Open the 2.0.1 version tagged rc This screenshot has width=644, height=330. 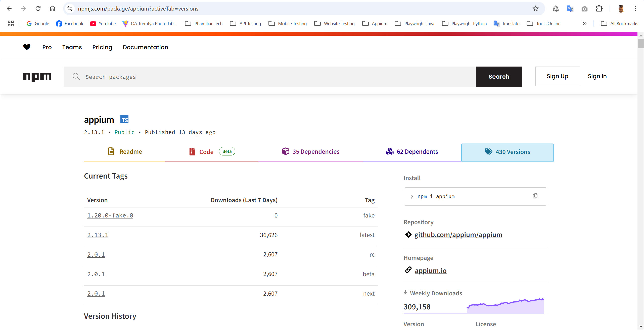(96, 255)
